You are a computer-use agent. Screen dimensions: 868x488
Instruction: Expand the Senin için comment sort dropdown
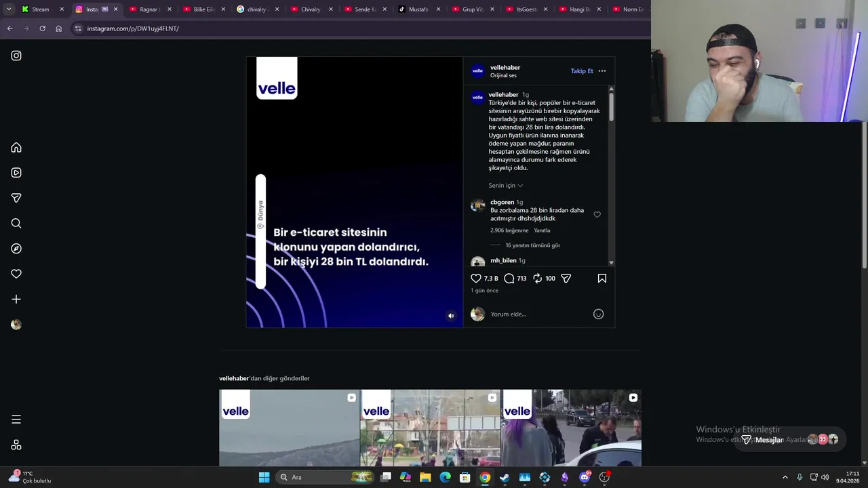point(506,186)
